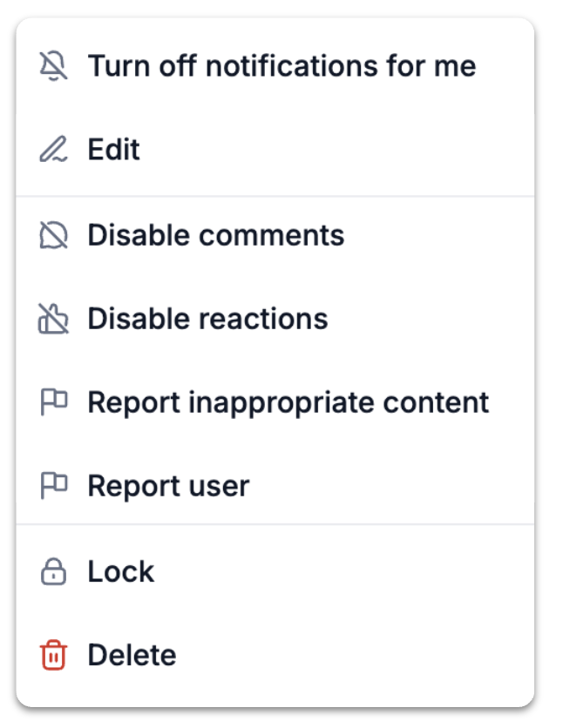
Task: Click the flag icon beside Report inappropriate content
Action: [54, 402]
